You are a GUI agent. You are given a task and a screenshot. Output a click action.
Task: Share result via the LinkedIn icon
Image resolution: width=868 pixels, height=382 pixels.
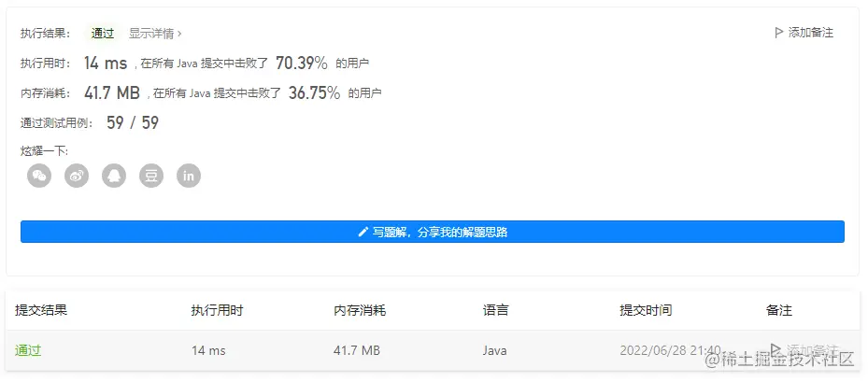[189, 176]
